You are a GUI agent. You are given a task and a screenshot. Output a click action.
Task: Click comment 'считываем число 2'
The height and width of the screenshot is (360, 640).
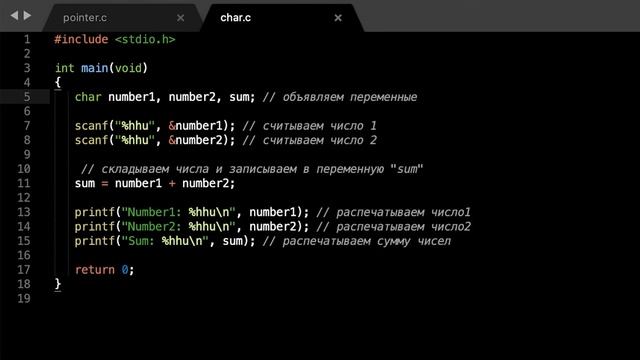pyautogui.click(x=319, y=140)
